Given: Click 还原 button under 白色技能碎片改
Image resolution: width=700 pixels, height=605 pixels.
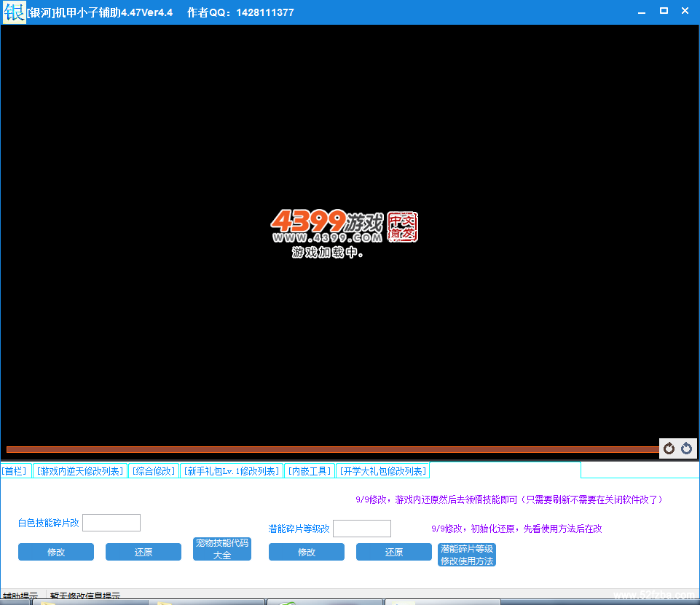Looking at the screenshot, I should [143, 552].
